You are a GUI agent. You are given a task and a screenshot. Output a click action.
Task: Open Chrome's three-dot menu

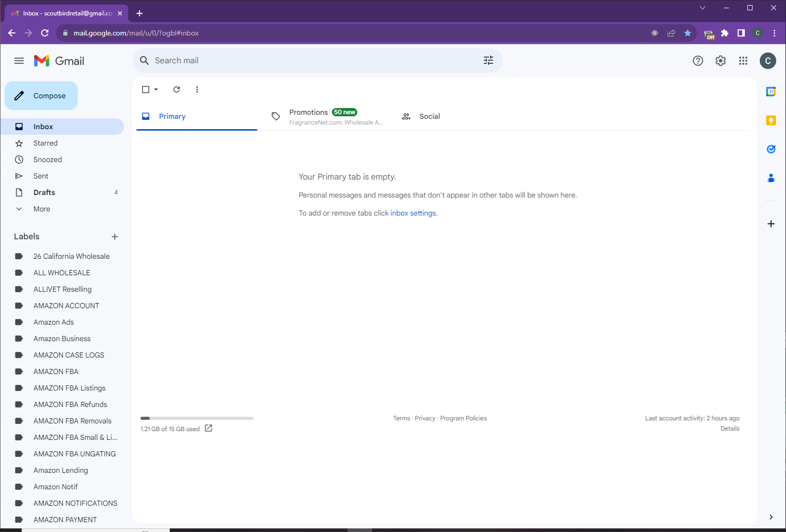pyautogui.click(x=774, y=33)
